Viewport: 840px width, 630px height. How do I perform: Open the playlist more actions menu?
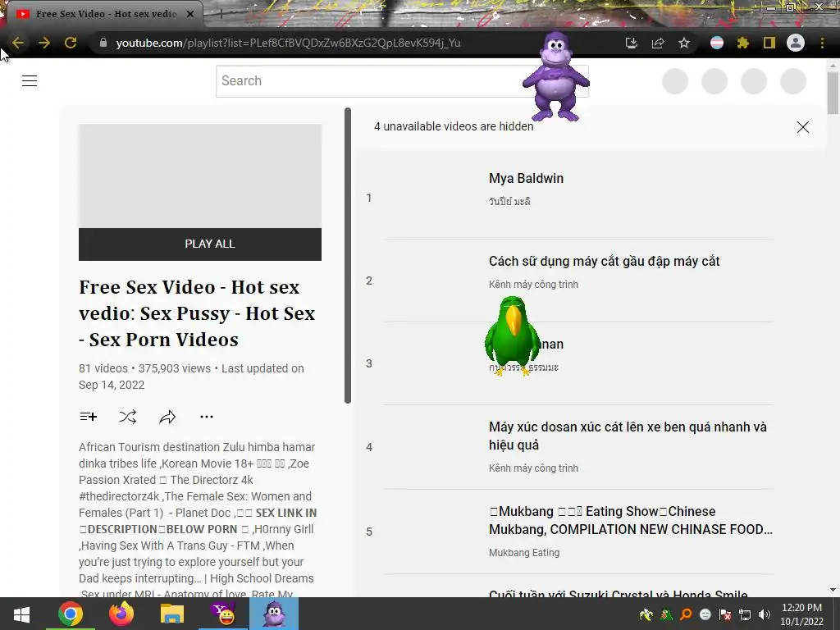207,417
